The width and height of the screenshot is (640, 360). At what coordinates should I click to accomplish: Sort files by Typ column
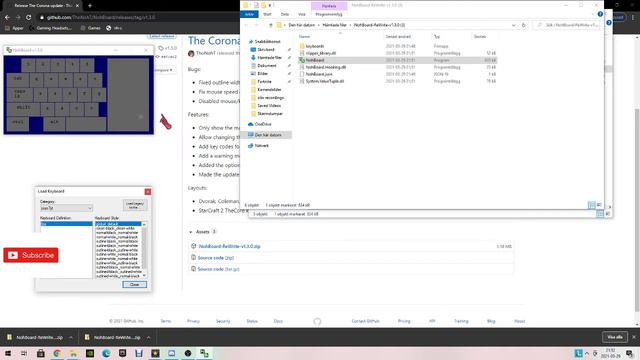pyautogui.click(x=437, y=37)
